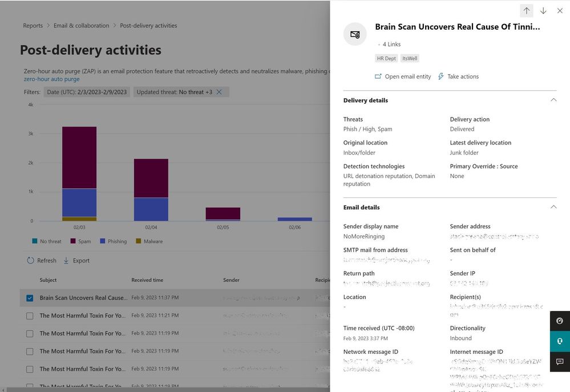Open Brain Scan Uncovers Real Cause subject
The height and width of the screenshot is (392, 570).
click(83, 298)
